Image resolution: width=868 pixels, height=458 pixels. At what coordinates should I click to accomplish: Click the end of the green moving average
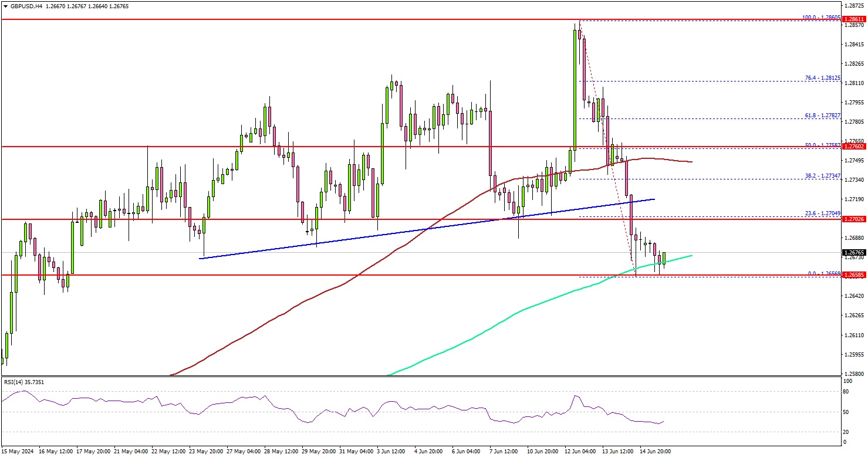692,256
